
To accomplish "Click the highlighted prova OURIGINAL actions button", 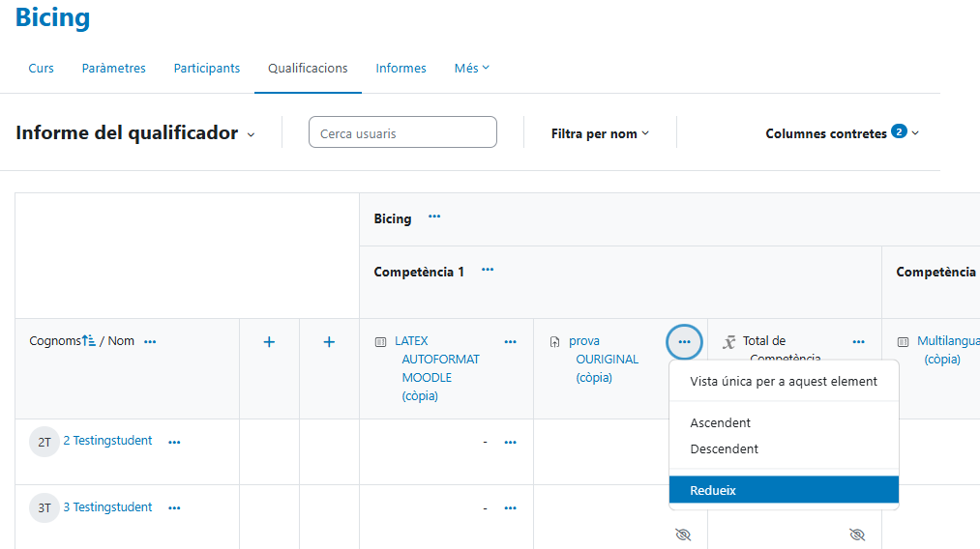I will [684, 342].
